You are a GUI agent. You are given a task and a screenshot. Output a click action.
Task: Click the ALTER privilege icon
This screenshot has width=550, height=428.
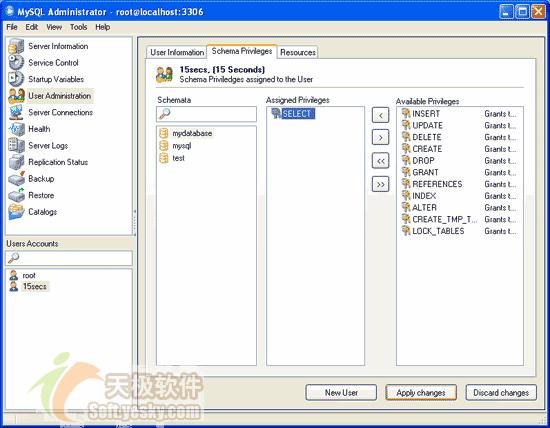click(406, 207)
